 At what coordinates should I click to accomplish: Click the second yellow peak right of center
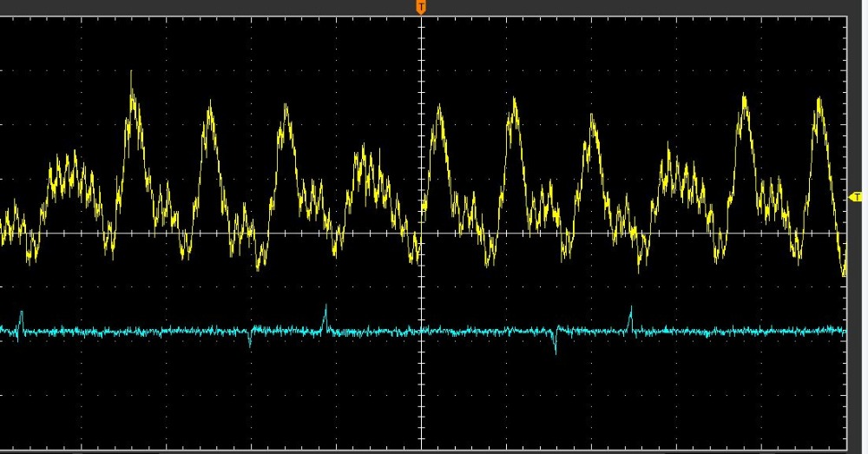[x=515, y=101]
